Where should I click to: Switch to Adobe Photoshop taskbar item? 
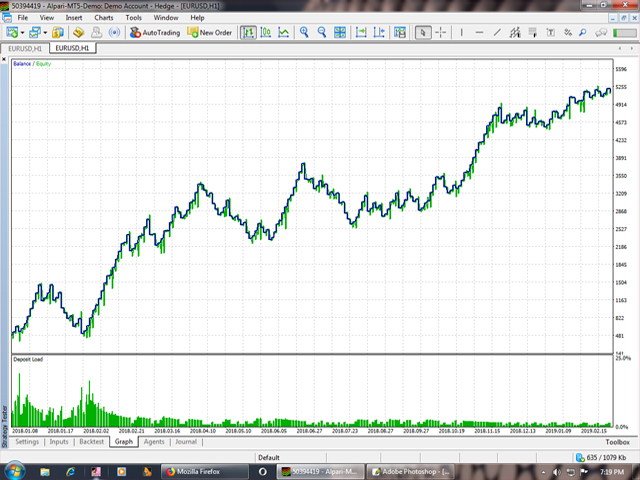411,472
